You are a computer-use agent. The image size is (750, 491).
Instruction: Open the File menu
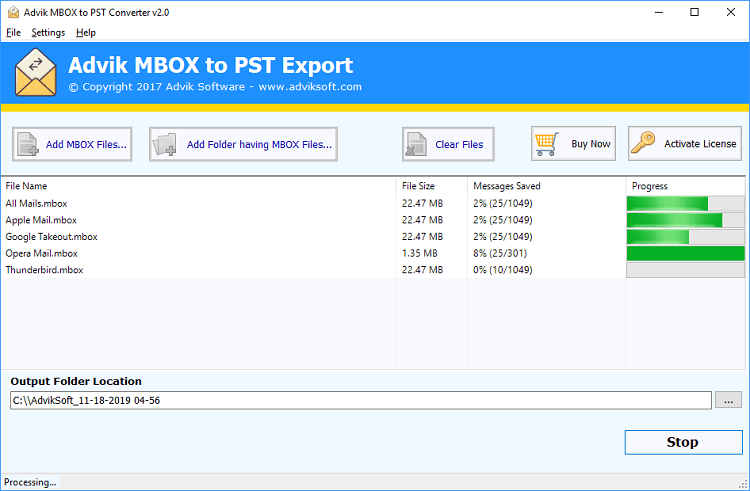click(x=13, y=33)
